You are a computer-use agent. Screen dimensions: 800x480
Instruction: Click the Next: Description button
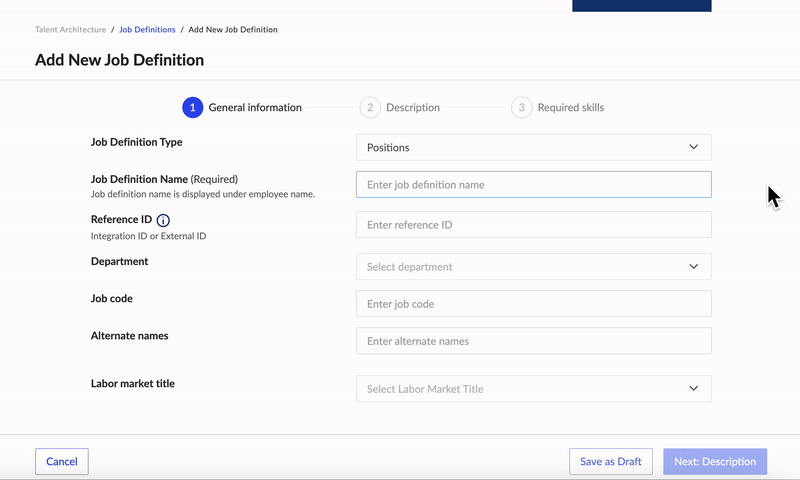pos(715,462)
